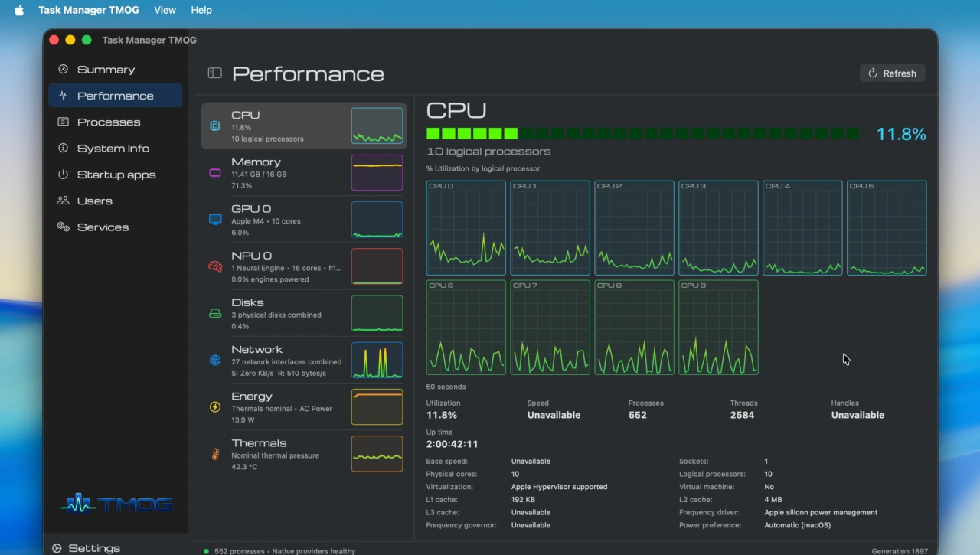Click the Performance pulse icon in sidebar

tap(63, 96)
